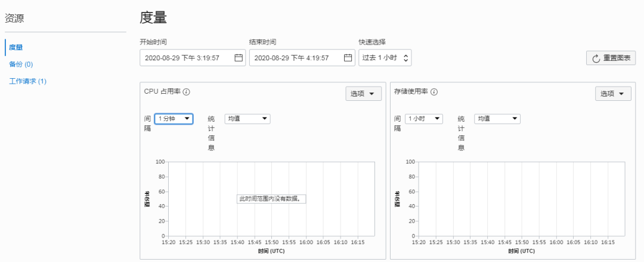The height and width of the screenshot is (262, 644).
Task: Select 度量 in the resources sidebar
Action: (16, 47)
